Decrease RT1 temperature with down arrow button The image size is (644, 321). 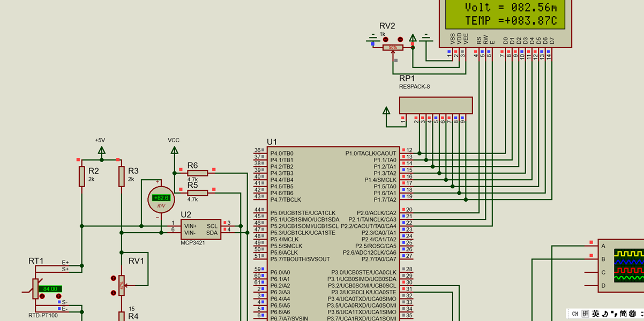tap(42, 296)
